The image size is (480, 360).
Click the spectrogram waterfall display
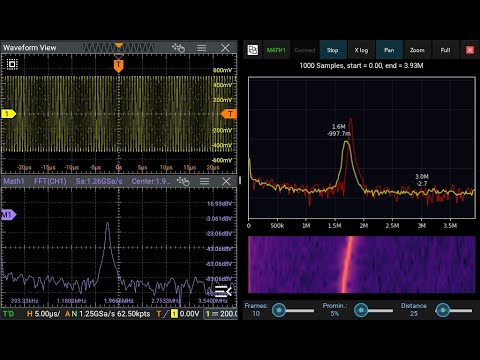pos(362,265)
